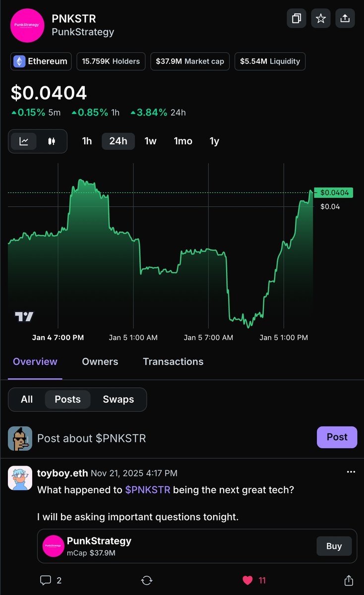This screenshot has width=364, height=595.
Task: Select the 1y chart timeframe
Action: [x=214, y=141]
